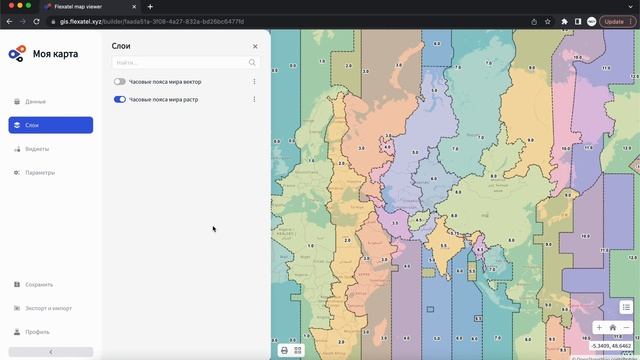Click the site lock icon
Viewport: 640px width, 360px height.
pos(53,22)
